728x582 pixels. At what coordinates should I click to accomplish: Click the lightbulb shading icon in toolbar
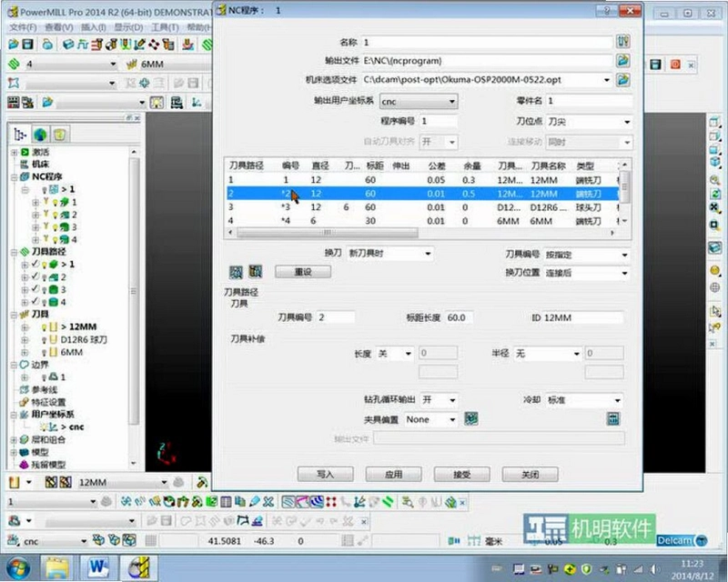click(157, 103)
